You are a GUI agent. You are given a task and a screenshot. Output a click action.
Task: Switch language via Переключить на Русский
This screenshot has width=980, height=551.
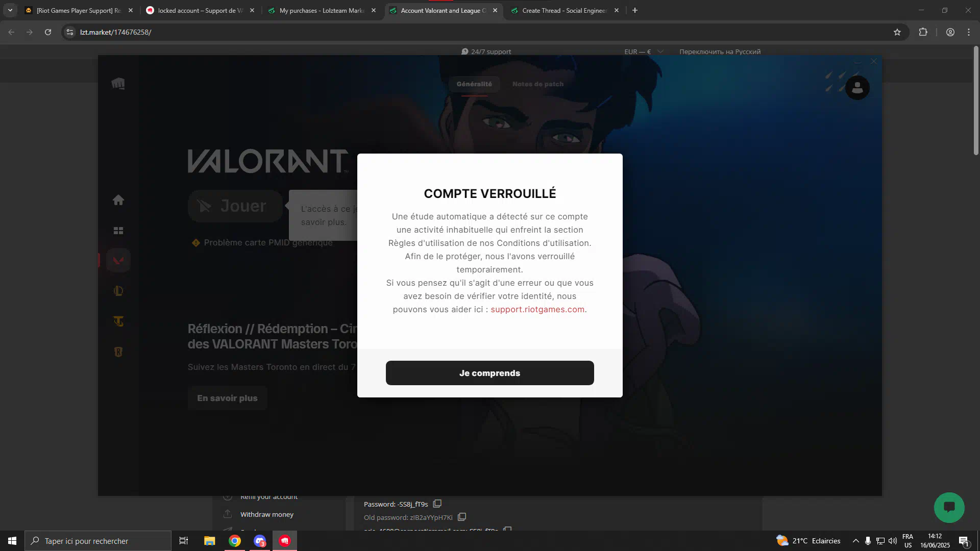(720, 52)
